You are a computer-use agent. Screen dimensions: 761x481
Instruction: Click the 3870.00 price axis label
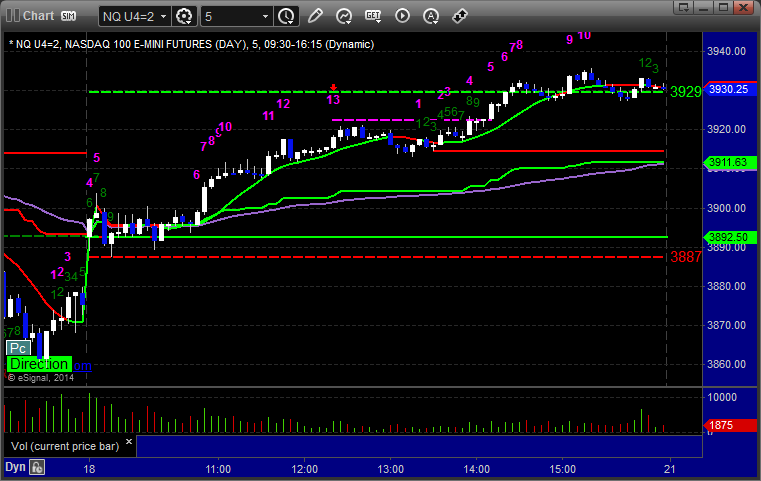pyautogui.click(x=727, y=325)
